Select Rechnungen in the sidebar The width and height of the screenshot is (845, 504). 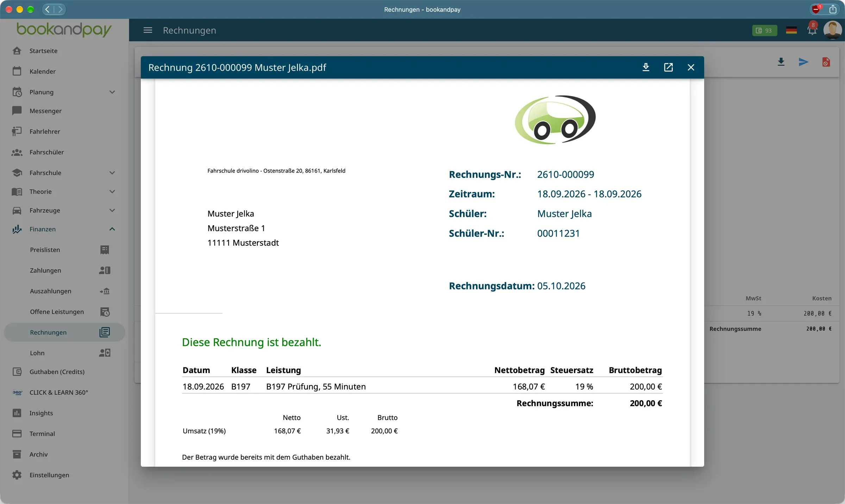point(64,332)
